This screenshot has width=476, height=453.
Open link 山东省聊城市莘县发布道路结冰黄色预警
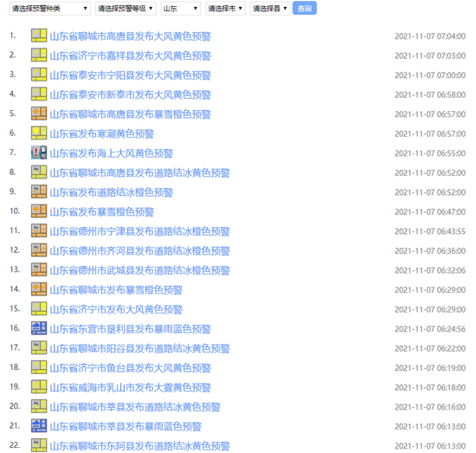pyautogui.click(x=135, y=407)
